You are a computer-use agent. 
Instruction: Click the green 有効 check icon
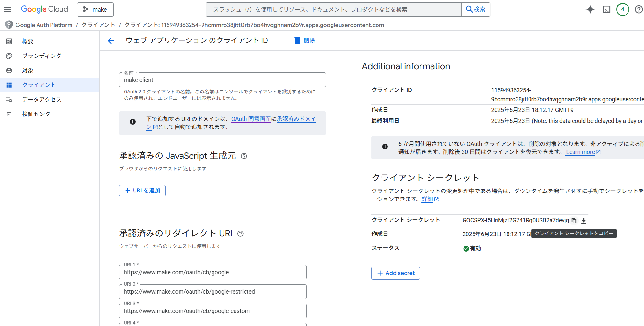[x=466, y=249]
